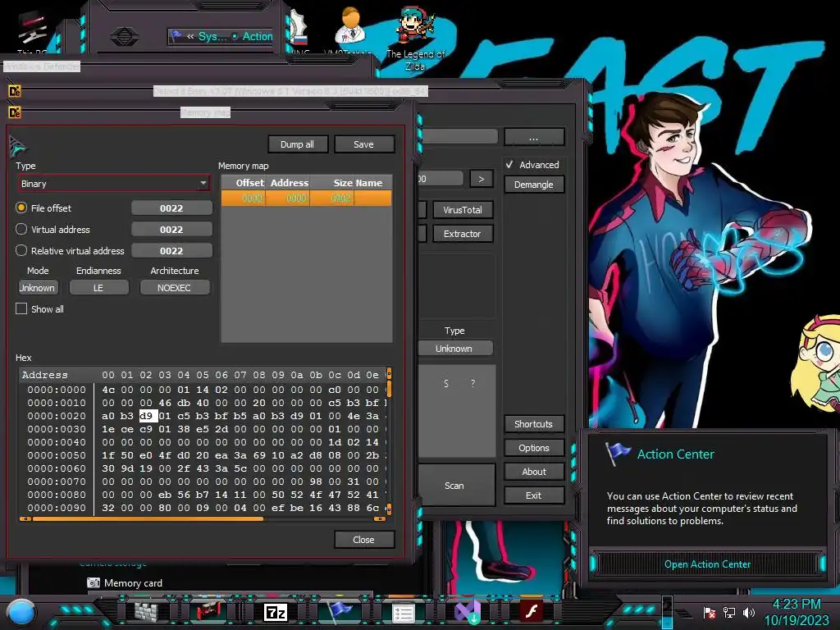Open the brick wall firewall taskbar icon

146,612
